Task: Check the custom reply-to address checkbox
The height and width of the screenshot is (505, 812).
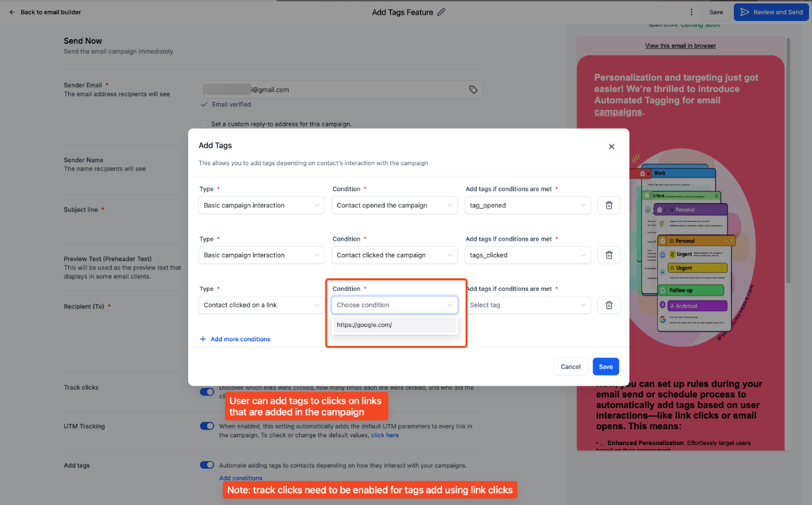Action: coord(204,124)
